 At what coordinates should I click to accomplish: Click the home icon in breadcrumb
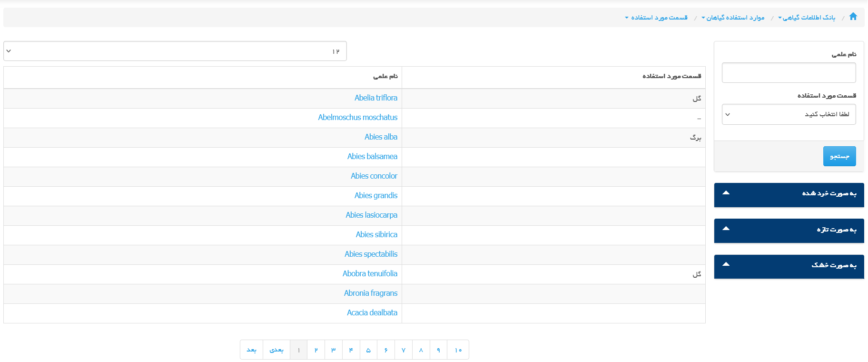click(853, 17)
